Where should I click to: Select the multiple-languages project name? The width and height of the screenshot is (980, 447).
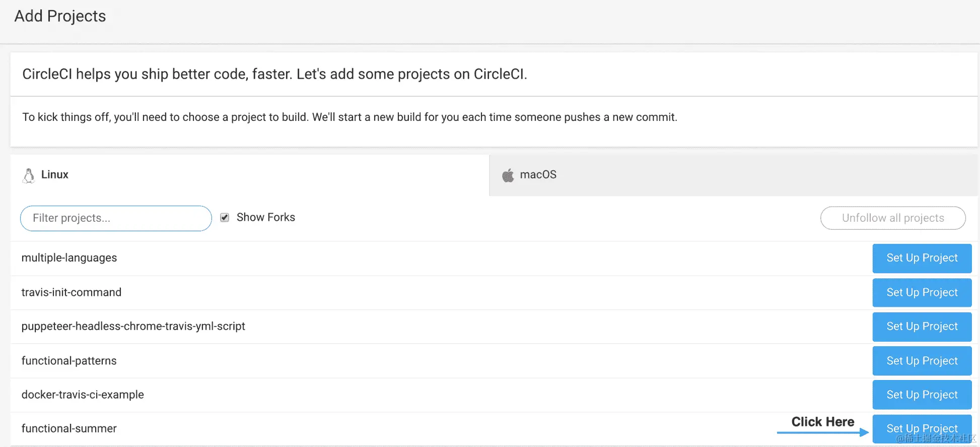69,258
